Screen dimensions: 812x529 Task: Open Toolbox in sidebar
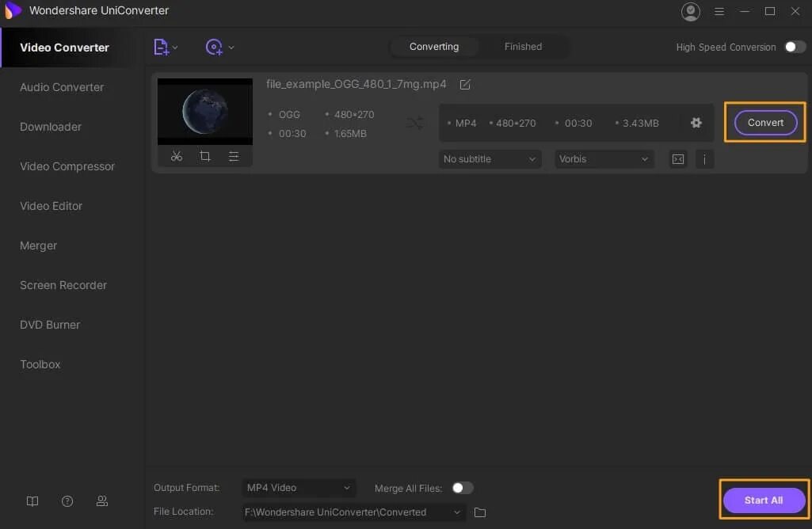tap(40, 364)
